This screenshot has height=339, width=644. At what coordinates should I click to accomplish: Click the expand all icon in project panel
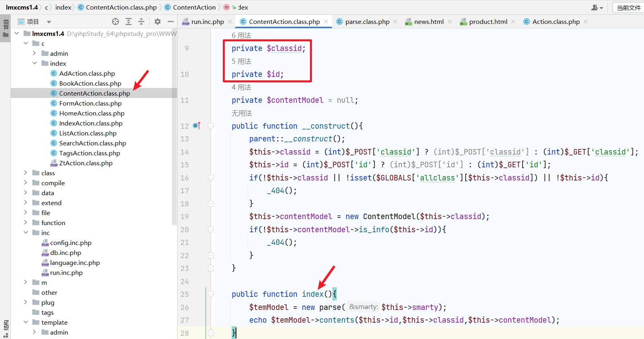pos(129,22)
